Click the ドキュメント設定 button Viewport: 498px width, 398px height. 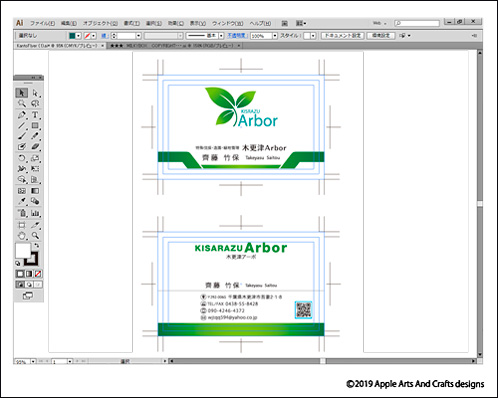(x=342, y=36)
